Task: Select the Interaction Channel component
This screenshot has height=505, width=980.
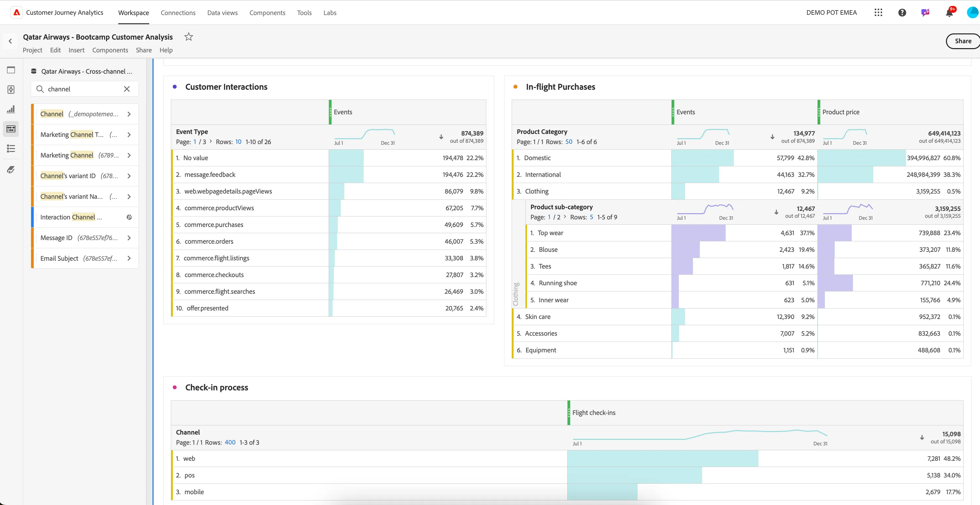Action: (85, 217)
